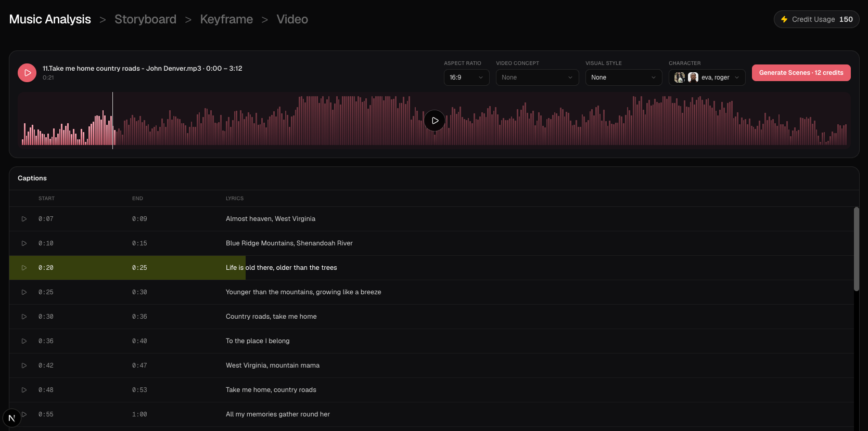Image resolution: width=868 pixels, height=431 pixels.
Task: Play the 'Blue Ridge Mountains' caption row
Action: tap(24, 243)
